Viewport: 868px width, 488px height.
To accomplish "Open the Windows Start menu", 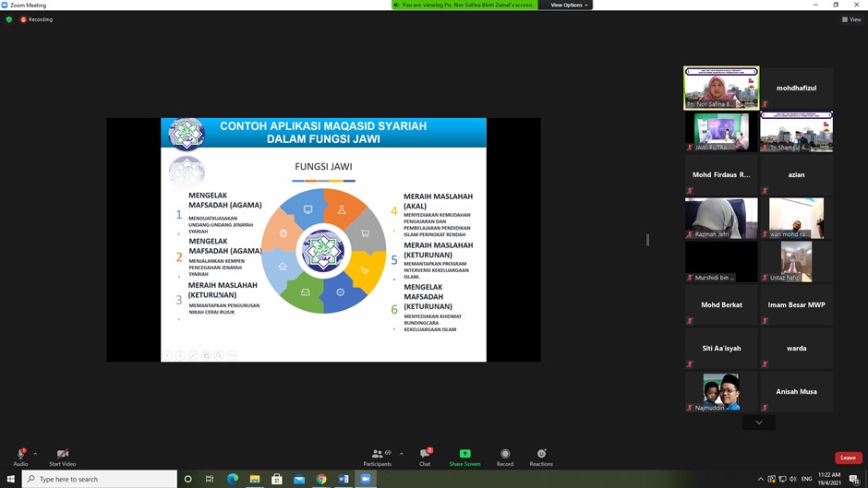I will click(x=10, y=479).
